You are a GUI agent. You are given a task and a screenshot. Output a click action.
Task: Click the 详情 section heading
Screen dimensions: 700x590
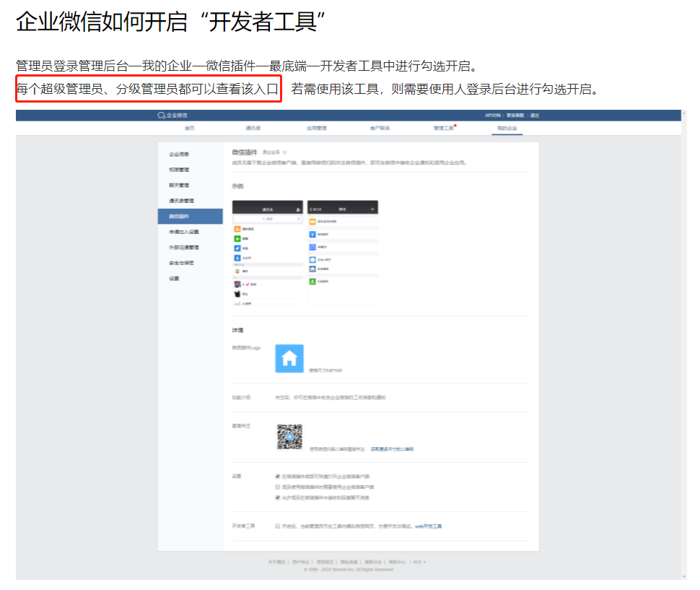237,331
